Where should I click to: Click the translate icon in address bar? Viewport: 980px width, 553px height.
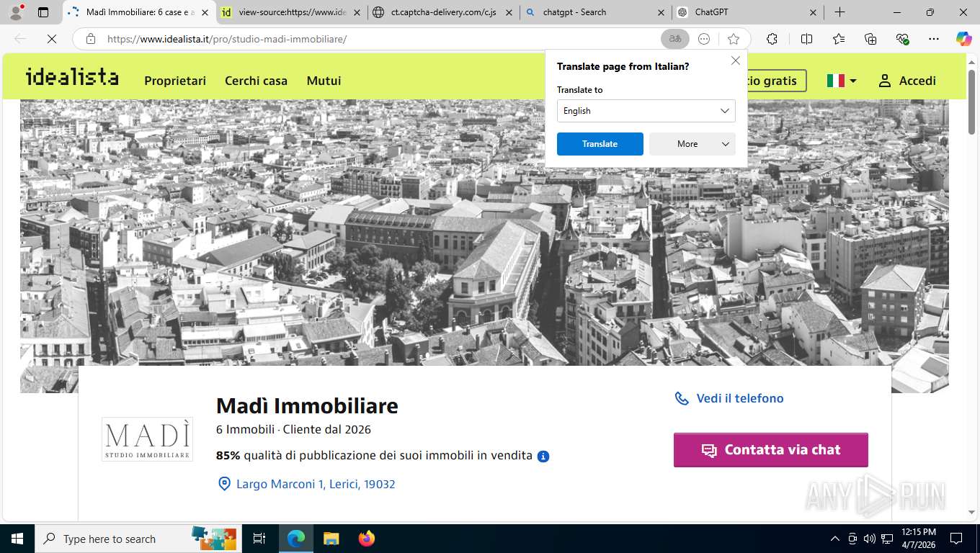675,39
